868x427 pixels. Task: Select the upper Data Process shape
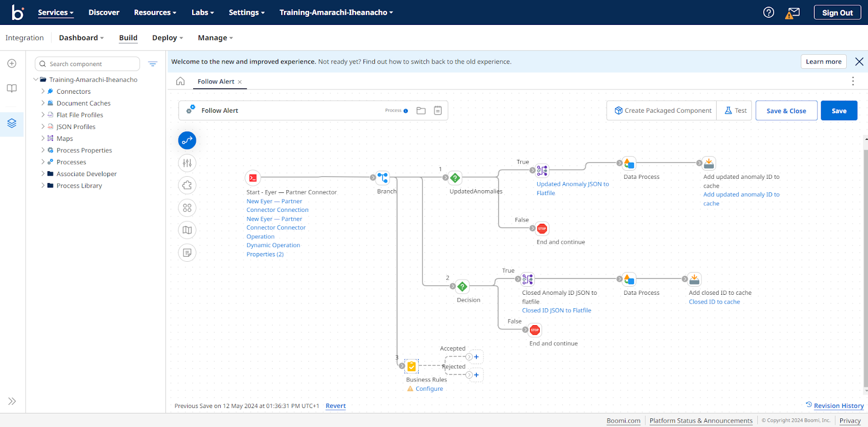click(629, 163)
